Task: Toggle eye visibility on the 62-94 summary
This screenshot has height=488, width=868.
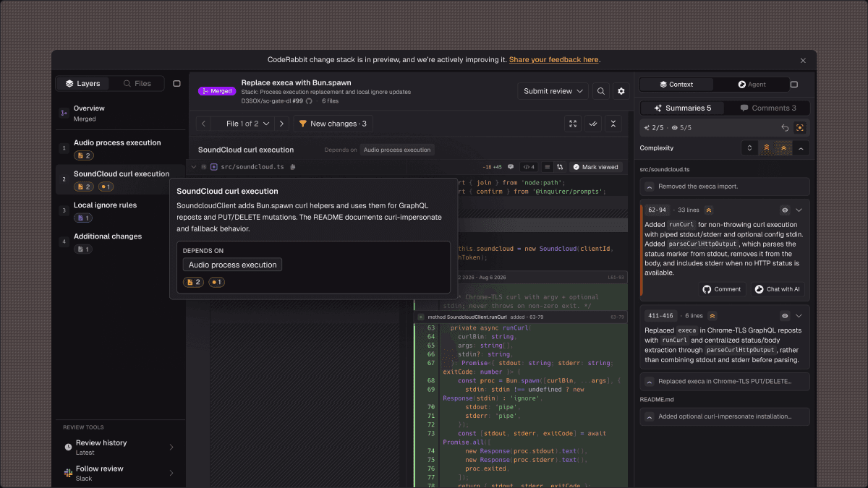Action: [x=786, y=210]
